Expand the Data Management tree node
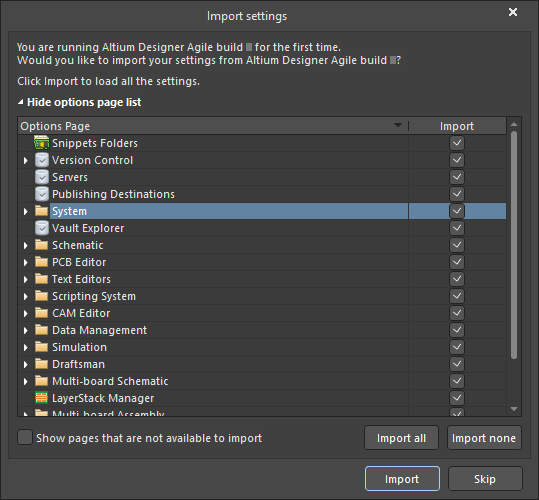This screenshot has height=500, width=539. coord(25,331)
